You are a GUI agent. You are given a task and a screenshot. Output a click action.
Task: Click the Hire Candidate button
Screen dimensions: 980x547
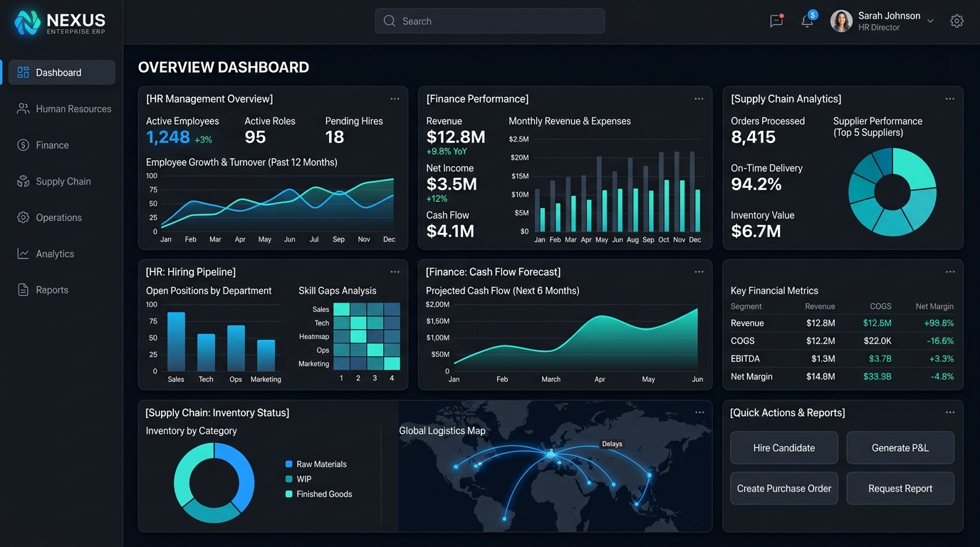tap(784, 448)
